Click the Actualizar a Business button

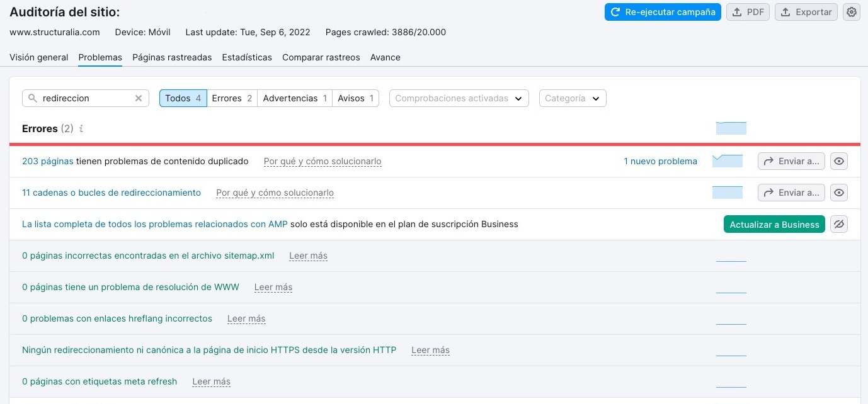coord(774,224)
